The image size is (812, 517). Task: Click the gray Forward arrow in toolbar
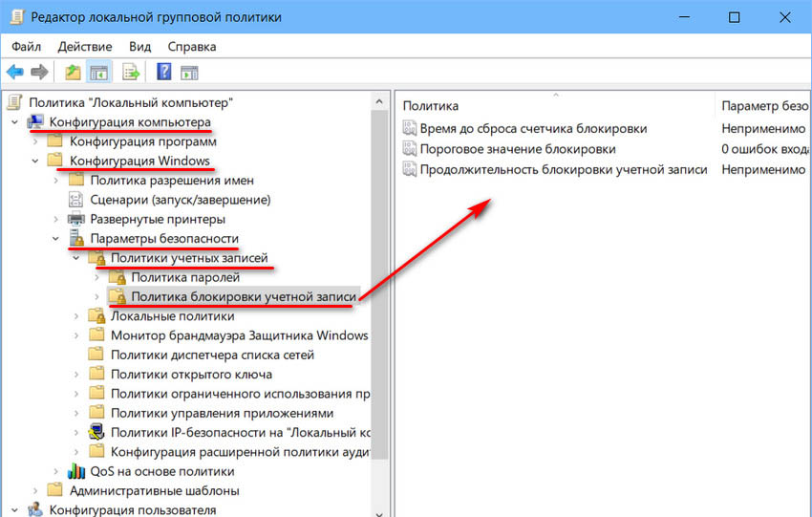[x=39, y=72]
